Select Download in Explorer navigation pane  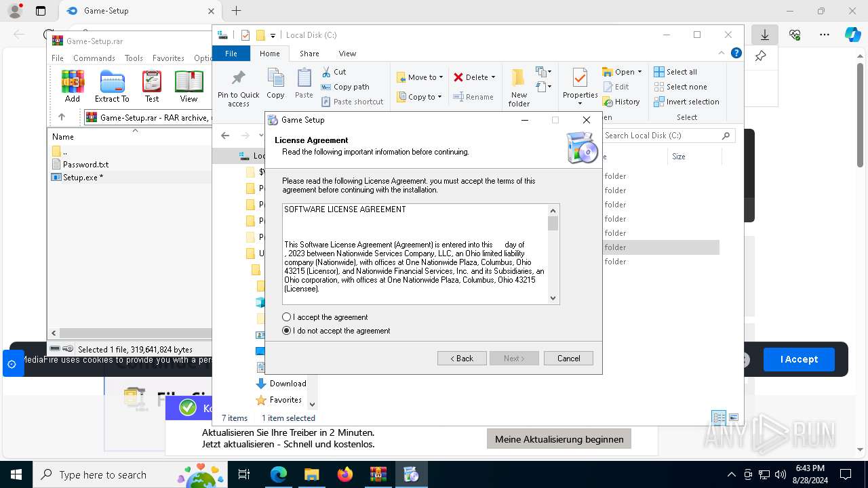281,384
